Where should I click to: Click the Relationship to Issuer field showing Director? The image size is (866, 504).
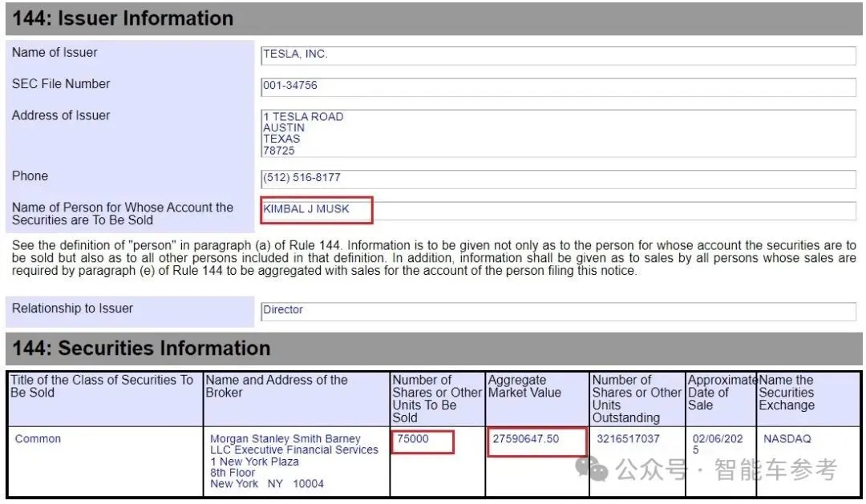tap(558, 312)
